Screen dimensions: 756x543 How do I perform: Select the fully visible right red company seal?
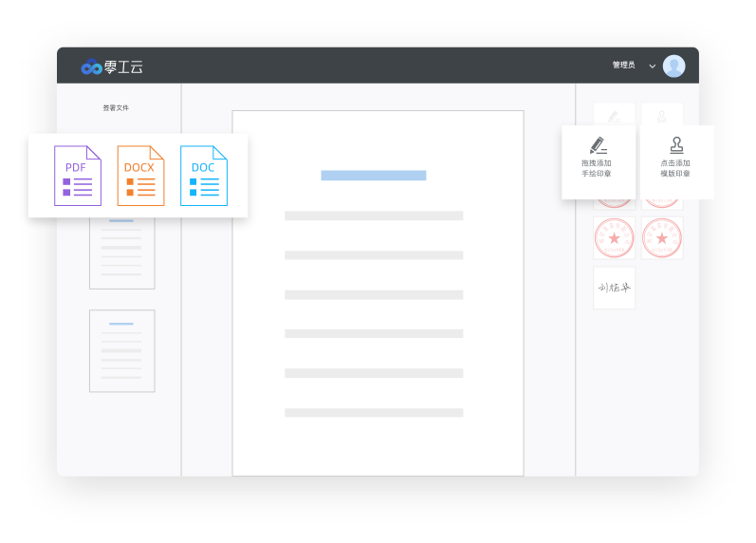pos(662,237)
